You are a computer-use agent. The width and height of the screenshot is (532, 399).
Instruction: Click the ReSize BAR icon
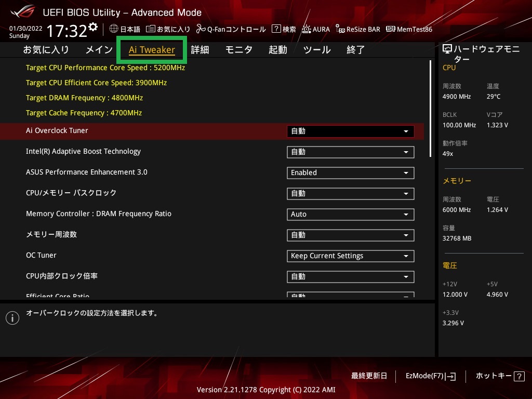pyautogui.click(x=340, y=29)
